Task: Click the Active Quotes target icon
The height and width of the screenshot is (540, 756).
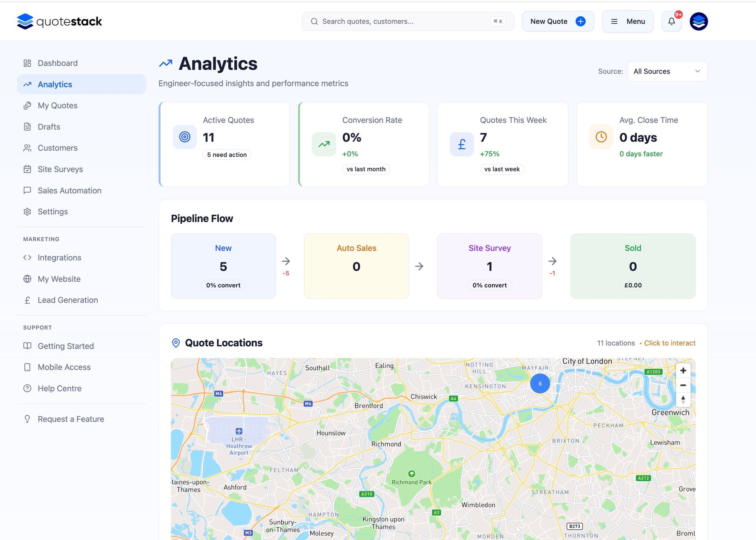Action: (185, 137)
